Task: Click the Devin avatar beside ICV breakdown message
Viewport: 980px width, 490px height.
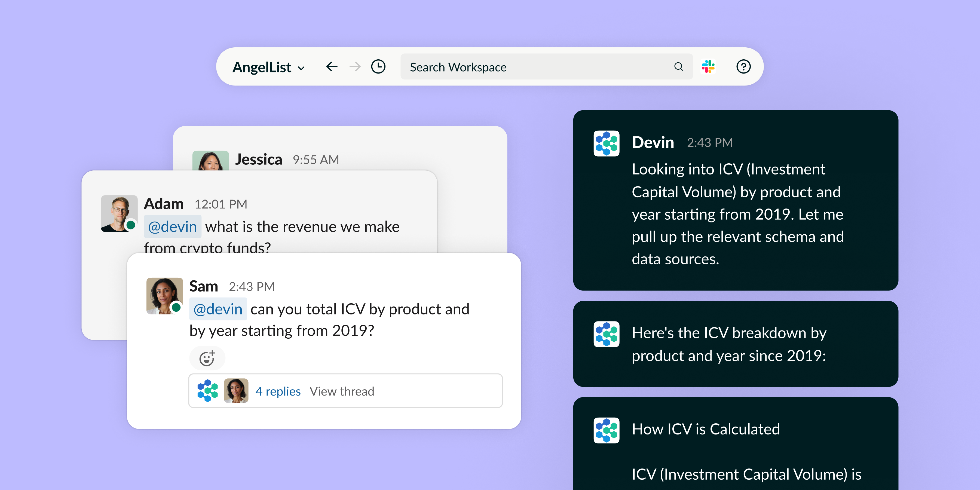Action: 607,334
